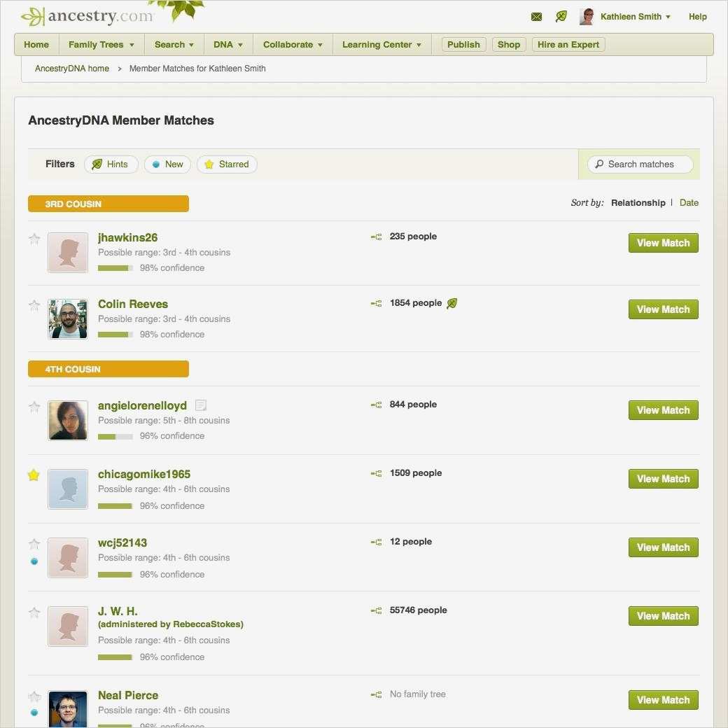Sort matches by Date
This screenshot has height=728, width=728.
coord(689,202)
